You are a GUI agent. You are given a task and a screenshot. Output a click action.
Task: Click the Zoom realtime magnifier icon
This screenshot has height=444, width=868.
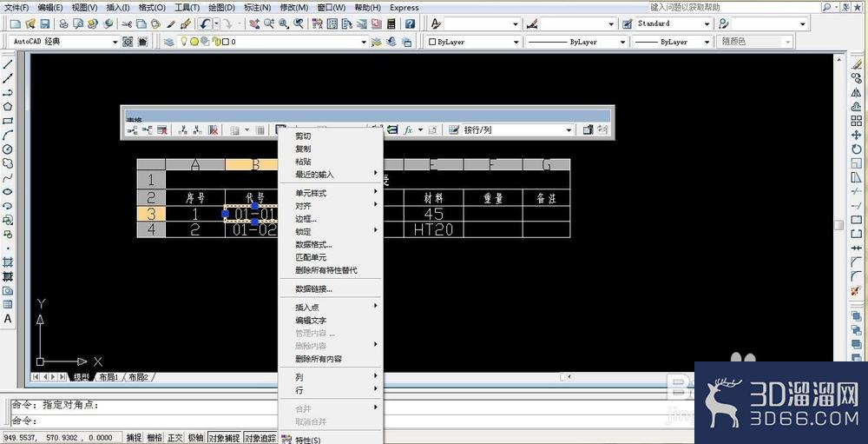click(270, 23)
